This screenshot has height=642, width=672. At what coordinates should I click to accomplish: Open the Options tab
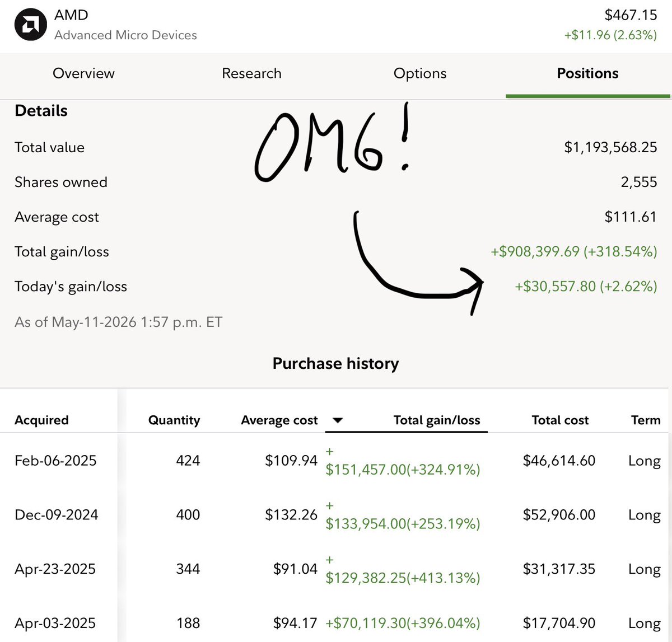(420, 73)
